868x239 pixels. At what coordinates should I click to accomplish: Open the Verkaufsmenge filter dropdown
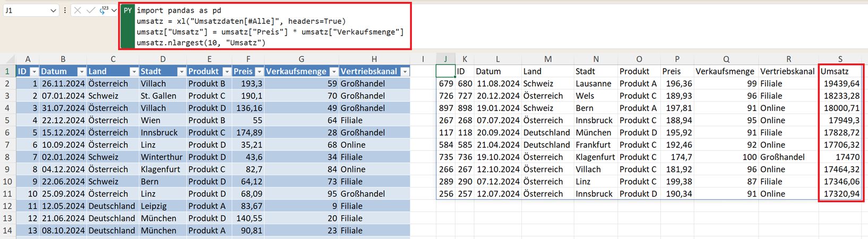(333, 72)
